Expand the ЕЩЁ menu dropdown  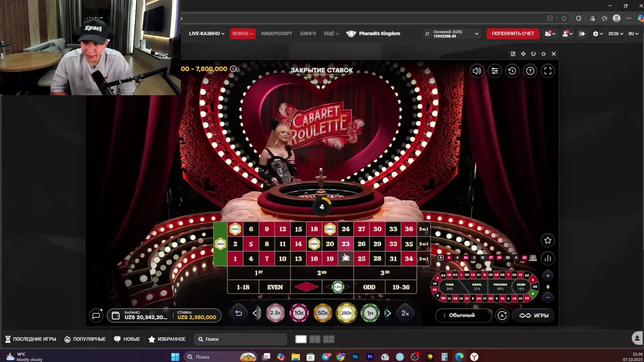[x=332, y=34]
